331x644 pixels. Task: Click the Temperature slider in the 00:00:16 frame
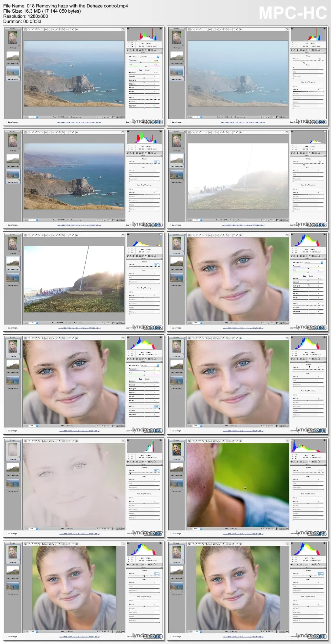coord(144,62)
